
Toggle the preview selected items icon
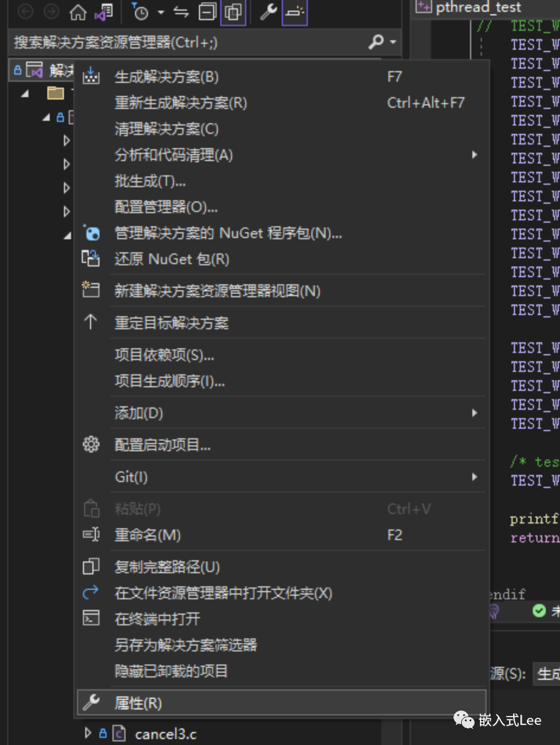coord(295,12)
